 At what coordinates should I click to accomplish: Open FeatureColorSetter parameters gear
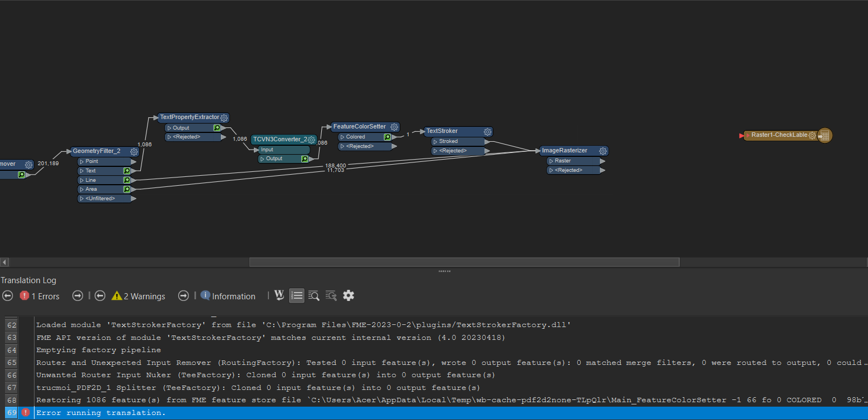[394, 127]
